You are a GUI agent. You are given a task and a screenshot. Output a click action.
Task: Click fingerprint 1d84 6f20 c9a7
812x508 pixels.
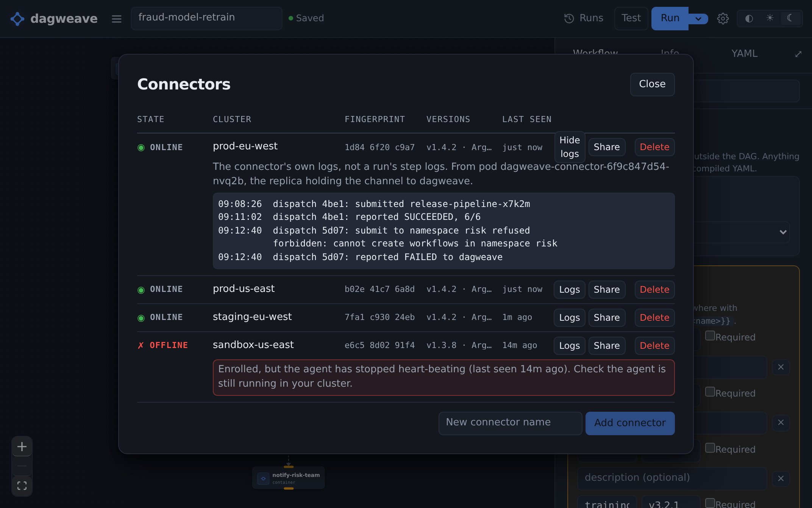coord(379,147)
